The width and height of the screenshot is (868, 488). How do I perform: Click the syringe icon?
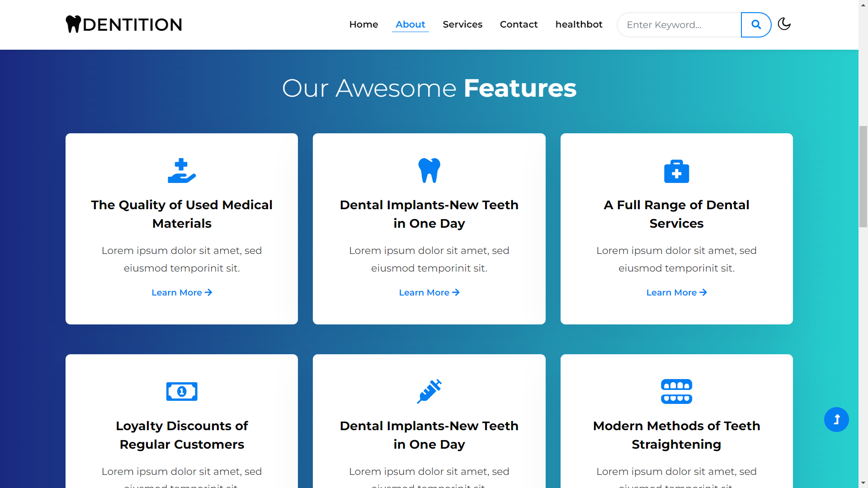429,391
